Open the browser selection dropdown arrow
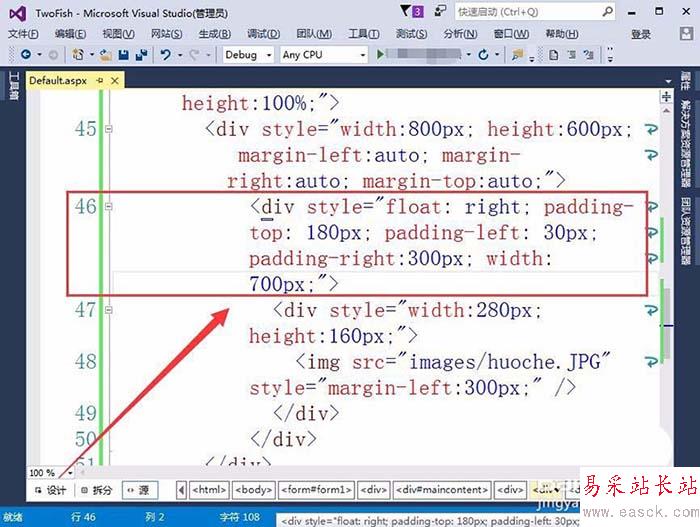 pos(468,54)
